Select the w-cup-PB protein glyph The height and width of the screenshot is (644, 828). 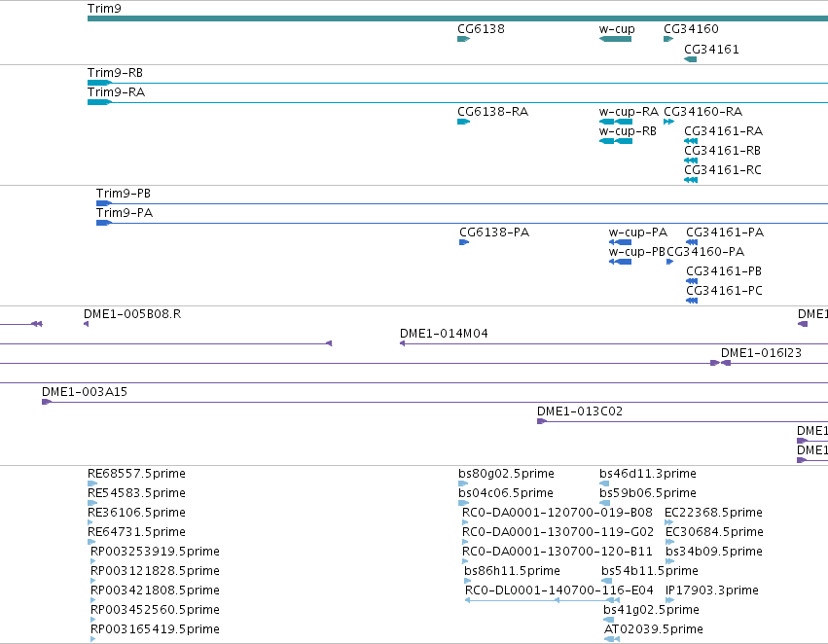point(620,263)
